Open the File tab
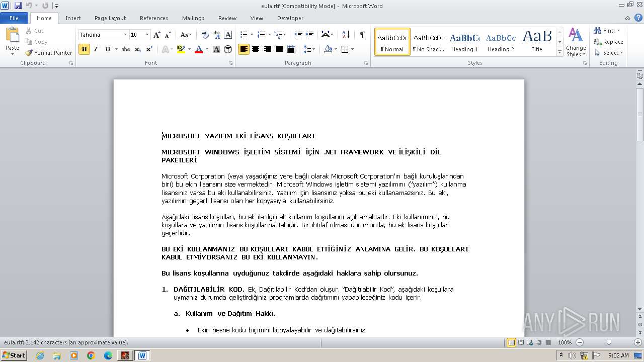Viewport: 644px width, 362px height. click(14, 18)
